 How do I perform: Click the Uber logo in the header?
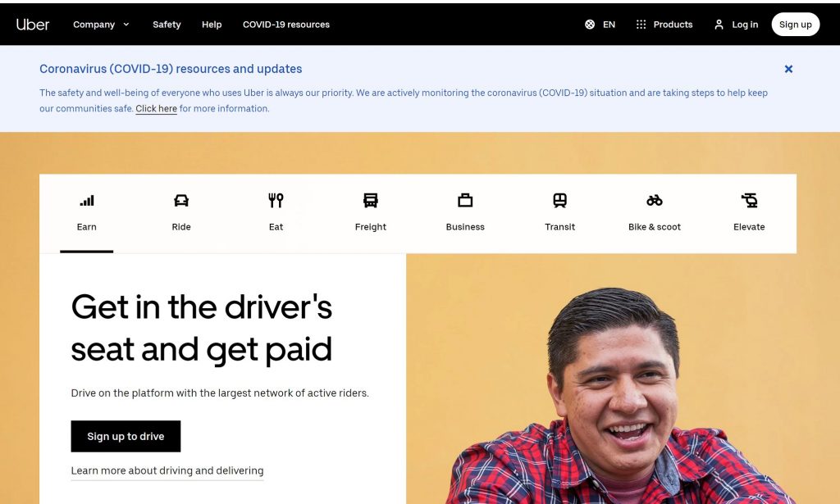33,25
